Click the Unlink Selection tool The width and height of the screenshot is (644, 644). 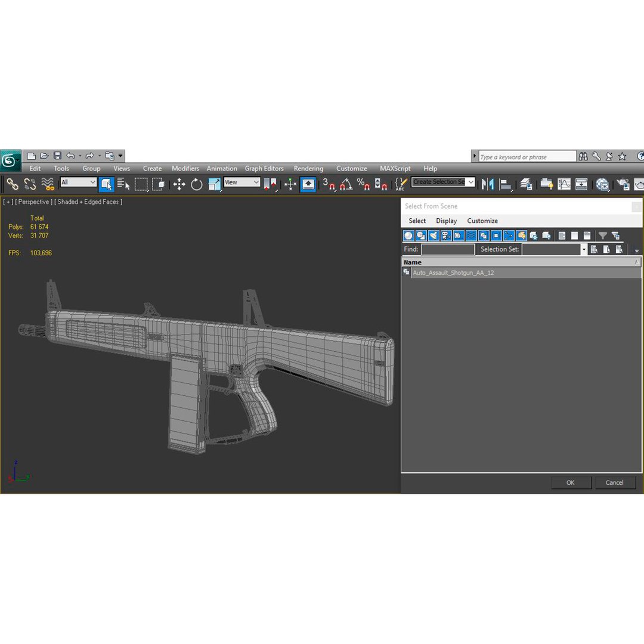tap(30, 184)
